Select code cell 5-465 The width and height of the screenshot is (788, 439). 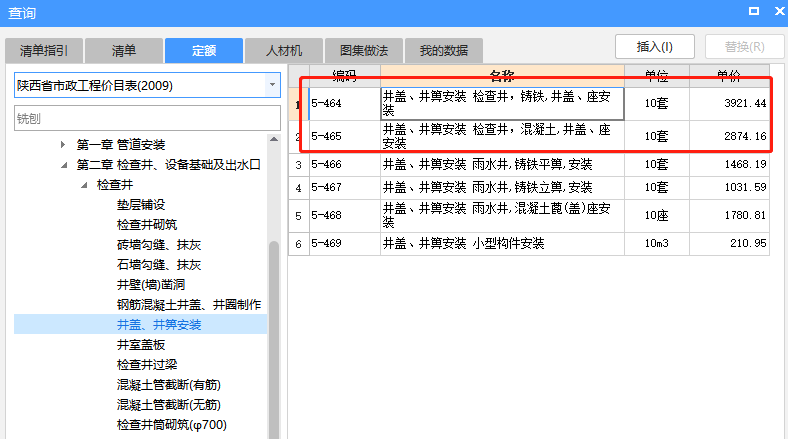(x=345, y=136)
